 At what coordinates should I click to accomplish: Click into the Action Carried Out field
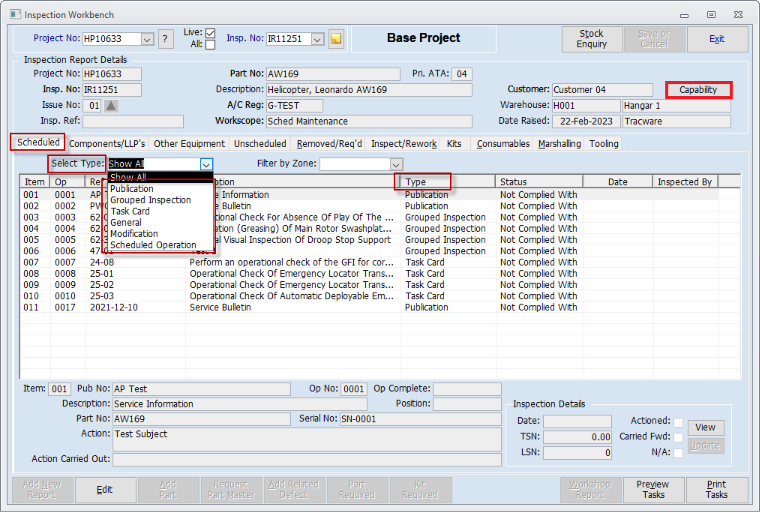pos(306,460)
